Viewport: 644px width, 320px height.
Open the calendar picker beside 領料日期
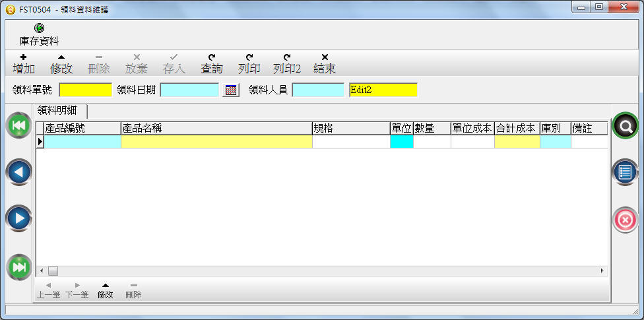pos(231,90)
